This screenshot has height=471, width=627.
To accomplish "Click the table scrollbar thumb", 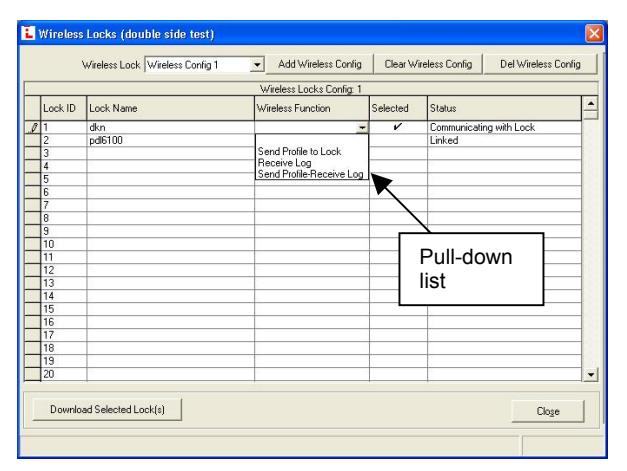I will coord(591,116).
